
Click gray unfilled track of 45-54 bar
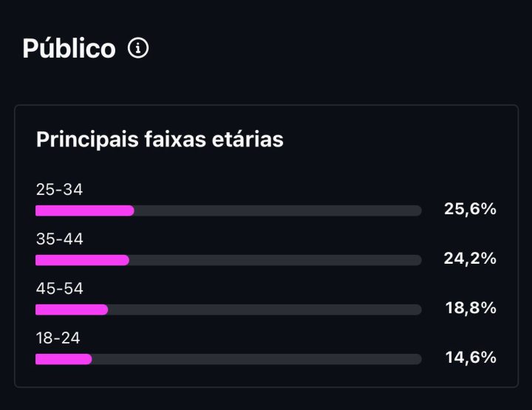pos(265,310)
